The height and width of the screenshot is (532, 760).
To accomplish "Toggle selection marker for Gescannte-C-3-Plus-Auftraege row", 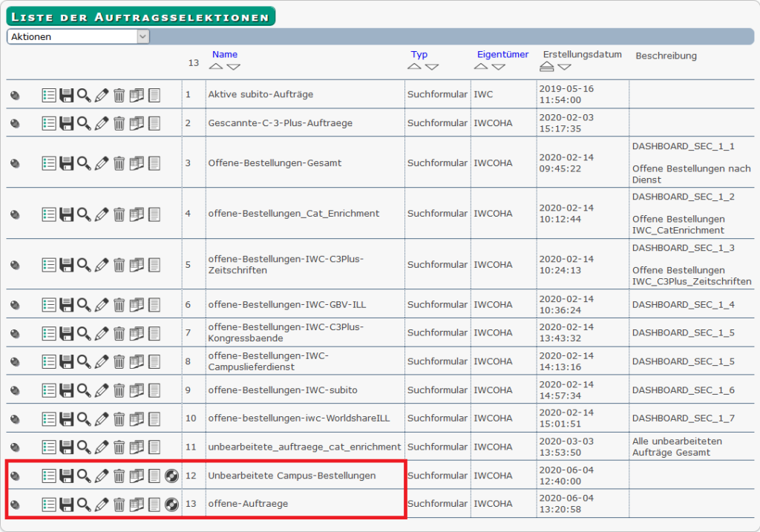I will 16,124.
